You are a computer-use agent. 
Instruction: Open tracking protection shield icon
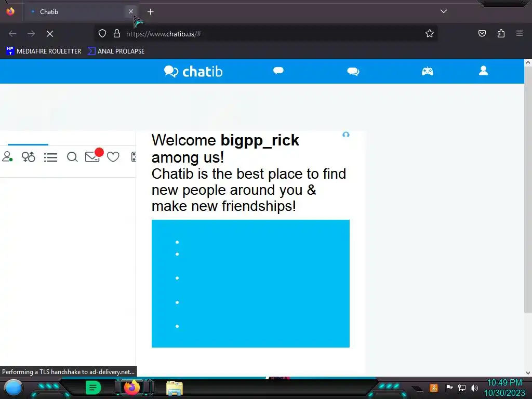[102, 34]
